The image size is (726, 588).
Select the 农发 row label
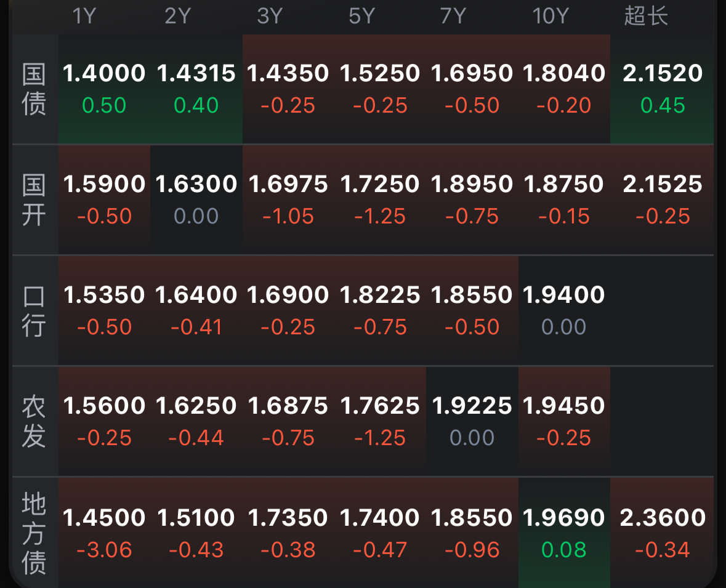[34, 421]
